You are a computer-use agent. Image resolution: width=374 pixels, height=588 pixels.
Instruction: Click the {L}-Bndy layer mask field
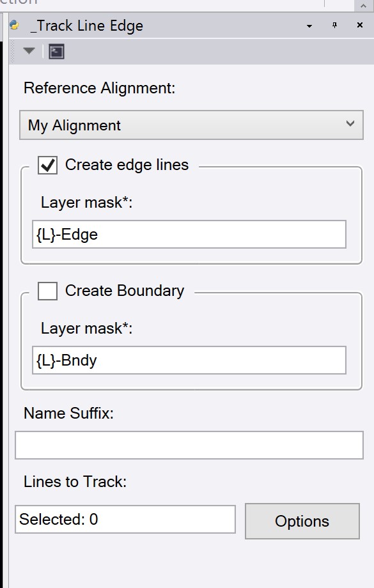click(x=189, y=360)
